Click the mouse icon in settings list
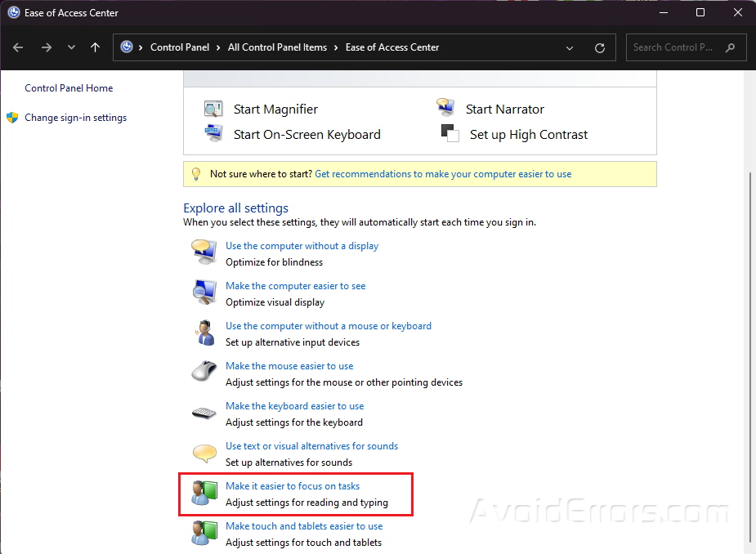The height and width of the screenshot is (554, 756). tap(204, 373)
